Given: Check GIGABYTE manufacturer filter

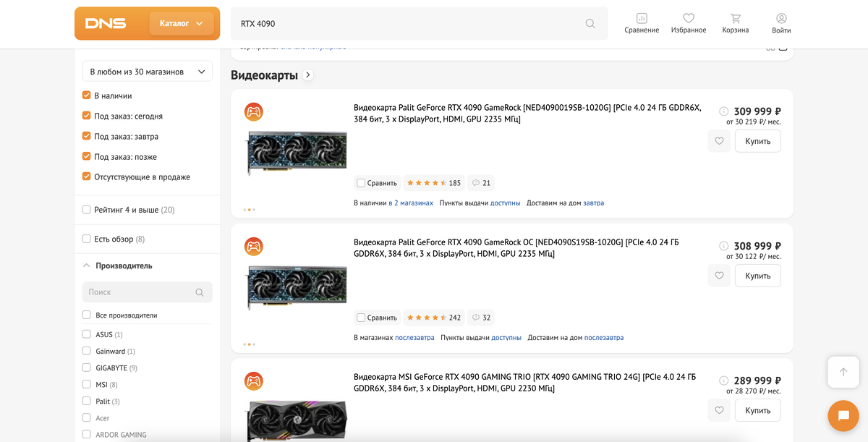Looking at the screenshot, I should pos(87,367).
